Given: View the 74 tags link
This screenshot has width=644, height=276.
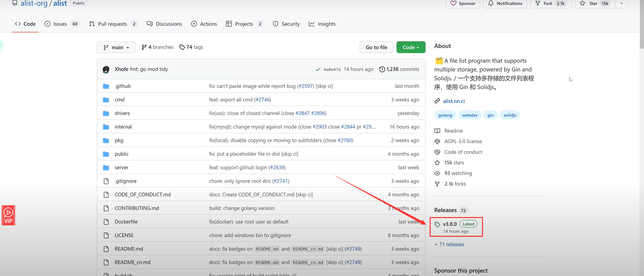Looking at the screenshot, I should [x=191, y=47].
